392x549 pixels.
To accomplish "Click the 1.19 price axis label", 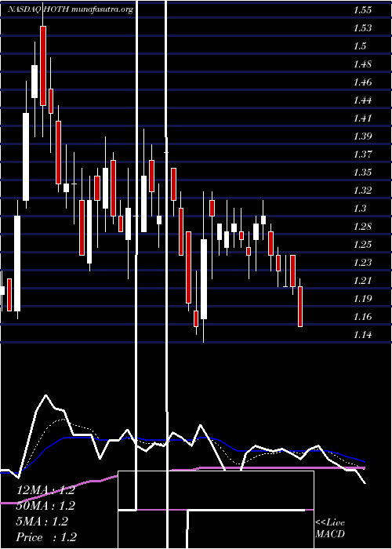I will pos(362,299).
